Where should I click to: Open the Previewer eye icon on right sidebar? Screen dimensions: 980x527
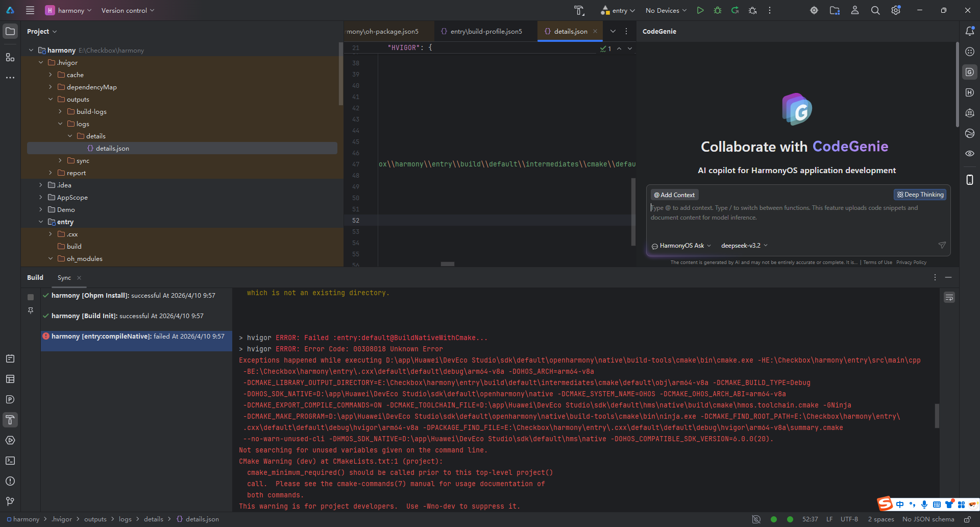[x=970, y=154]
